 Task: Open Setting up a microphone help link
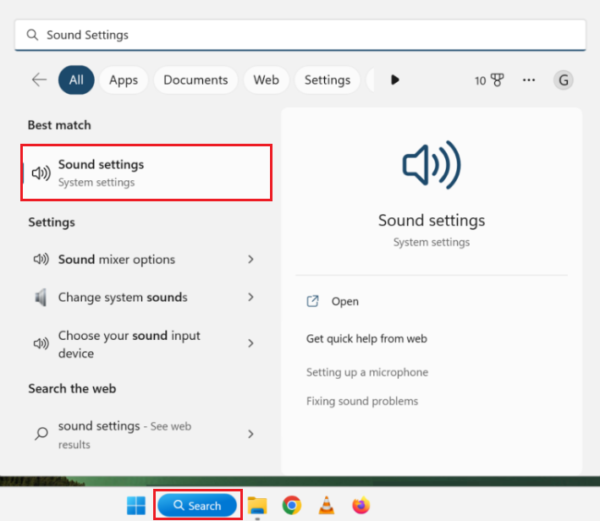click(x=367, y=372)
